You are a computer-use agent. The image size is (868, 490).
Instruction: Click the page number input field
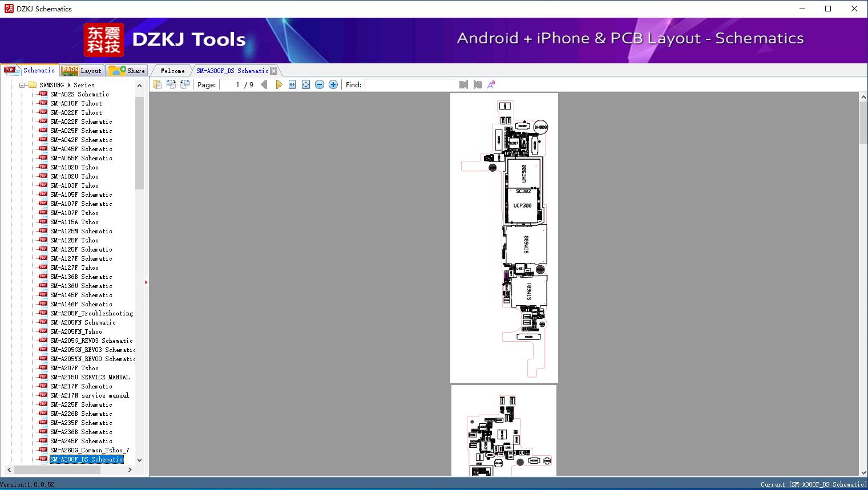(231, 84)
